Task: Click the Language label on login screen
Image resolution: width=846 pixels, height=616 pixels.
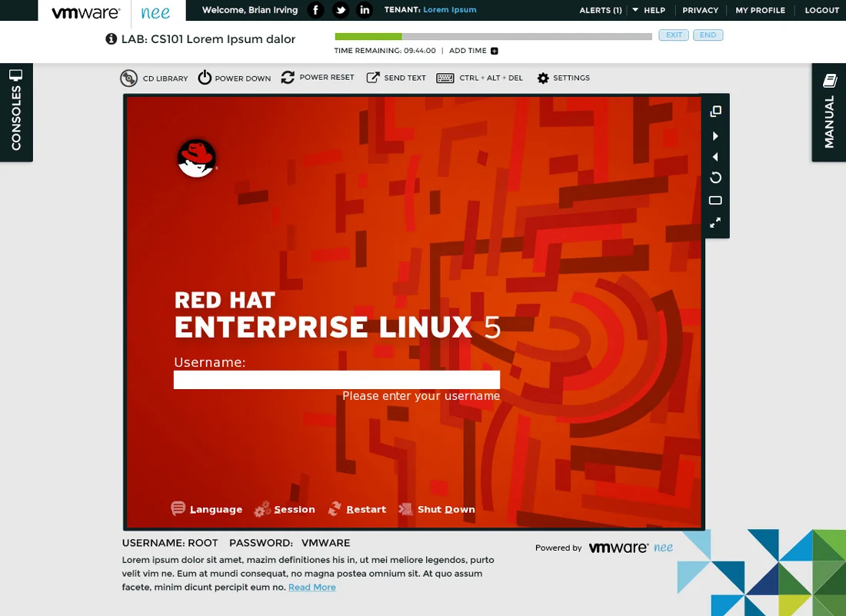Action: coord(216,509)
